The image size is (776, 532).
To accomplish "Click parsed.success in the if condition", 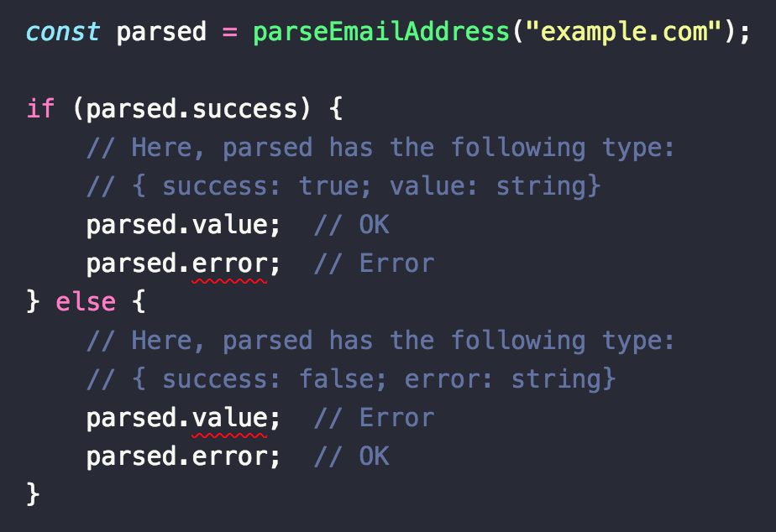I will [191, 109].
